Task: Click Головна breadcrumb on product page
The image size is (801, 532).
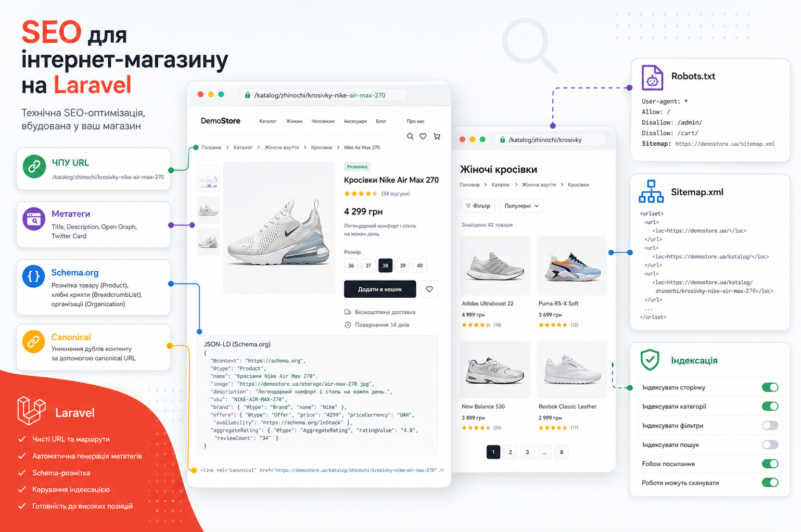Action: [x=211, y=147]
